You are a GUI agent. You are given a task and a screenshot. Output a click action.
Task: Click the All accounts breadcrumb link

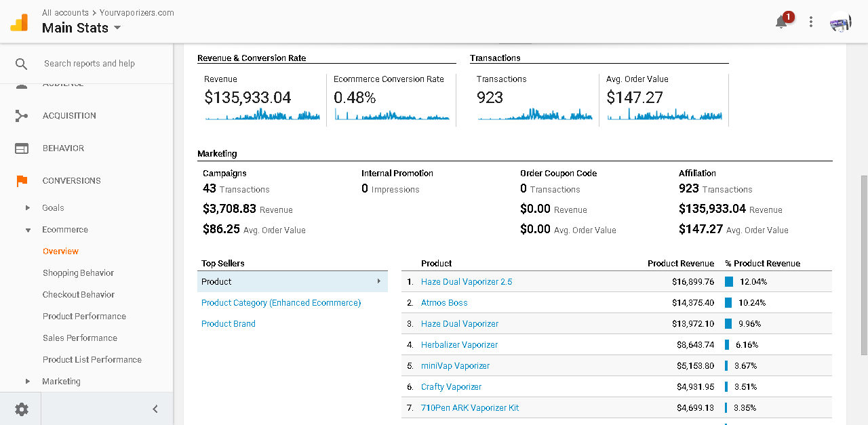coord(65,13)
